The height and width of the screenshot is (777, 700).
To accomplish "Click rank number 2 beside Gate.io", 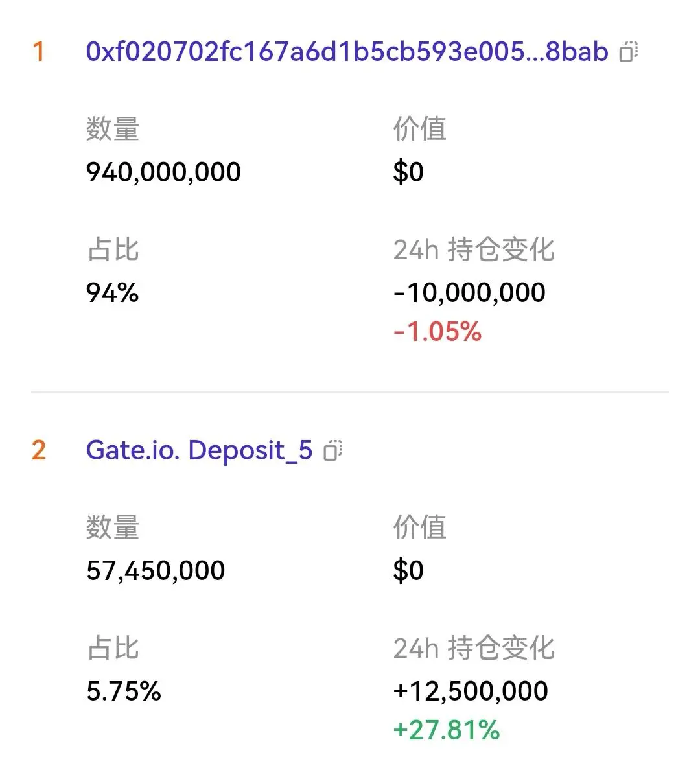I will click(38, 450).
